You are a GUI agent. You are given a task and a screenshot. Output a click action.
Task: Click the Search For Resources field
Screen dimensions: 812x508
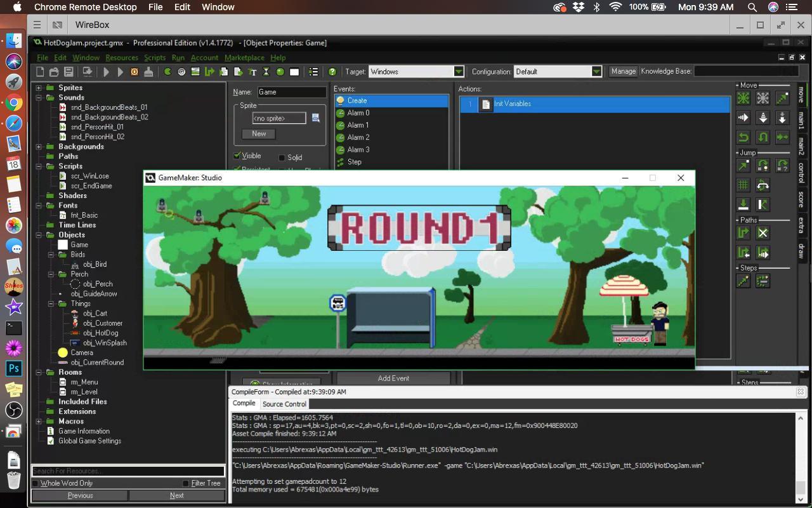click(128, 471)
